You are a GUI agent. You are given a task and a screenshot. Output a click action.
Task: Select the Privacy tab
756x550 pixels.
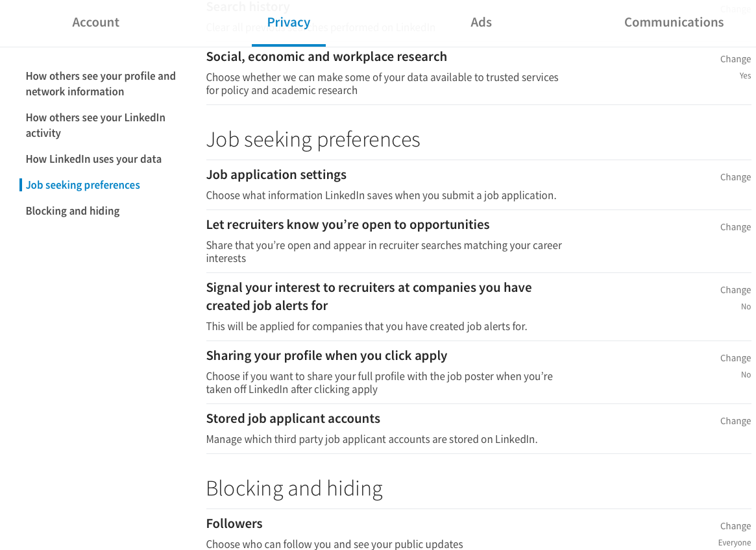pos(288,22)
